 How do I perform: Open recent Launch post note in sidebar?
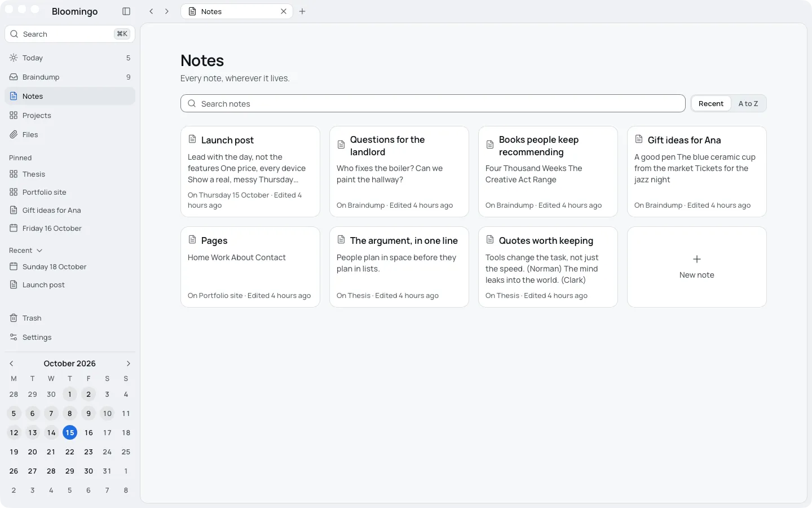coord(70,284)
